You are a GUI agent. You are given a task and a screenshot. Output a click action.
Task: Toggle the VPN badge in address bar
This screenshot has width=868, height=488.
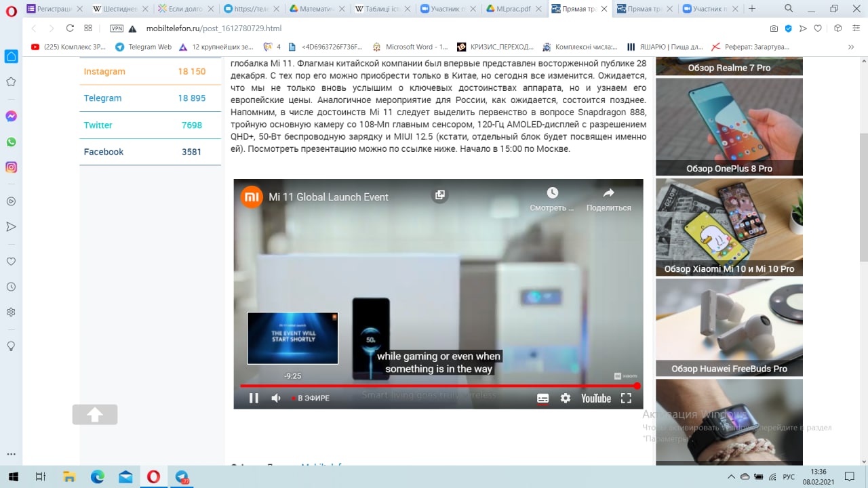[x=117, y=28]
